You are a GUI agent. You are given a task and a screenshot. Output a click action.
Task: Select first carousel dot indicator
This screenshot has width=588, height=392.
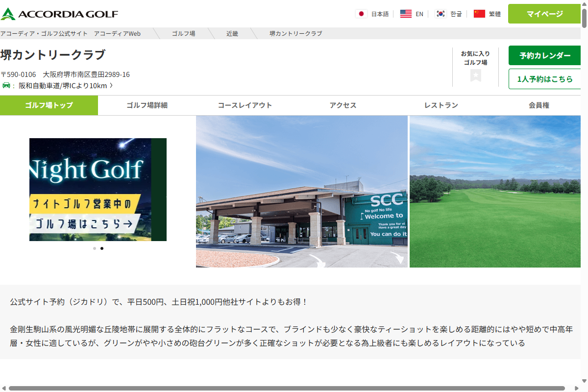(95, 248)
